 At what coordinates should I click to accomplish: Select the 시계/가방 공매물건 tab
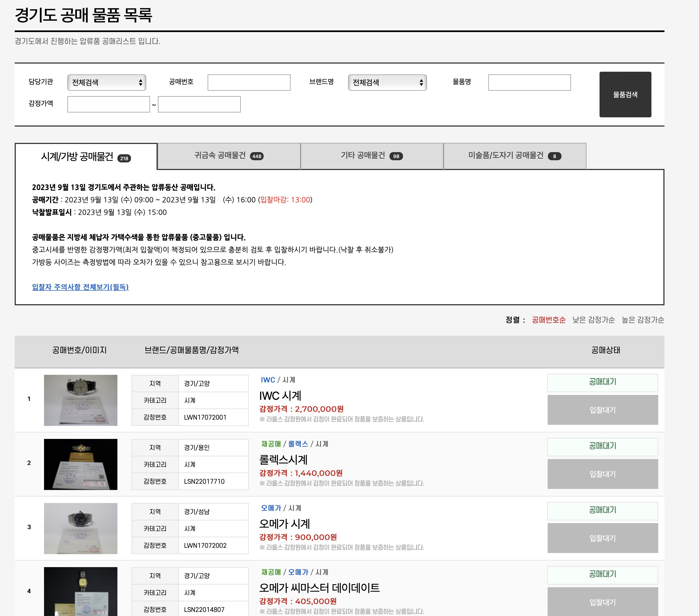[86, 156]
